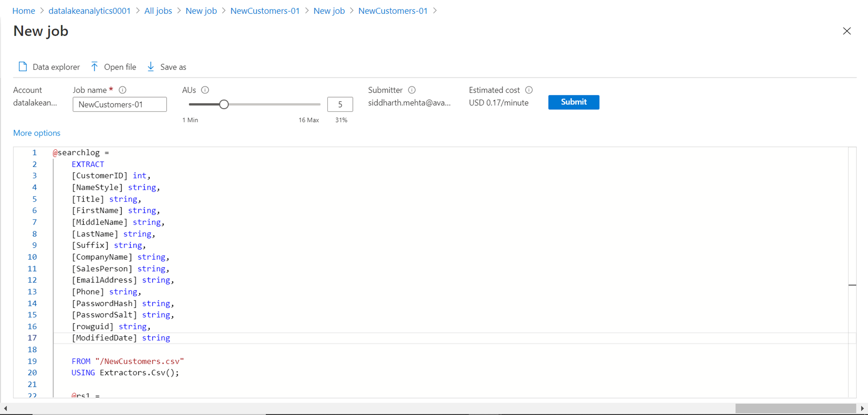
Task: Place cursor on [LastName] string line
Action: [113, 234]
